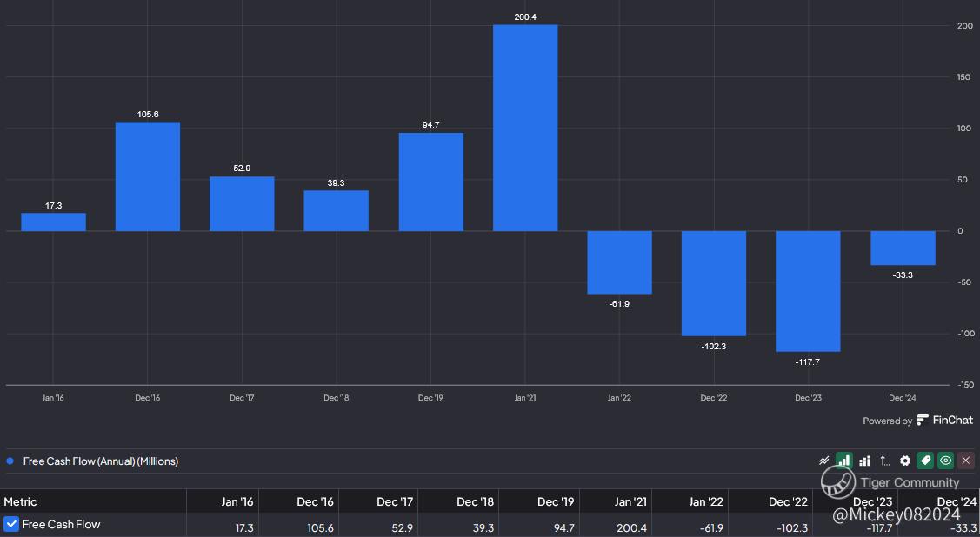This screenshot has width=980, height=537.
Task: Click the Jan '22 bar of -61.9
Action: pyautogui.click(x=619, y=262)
